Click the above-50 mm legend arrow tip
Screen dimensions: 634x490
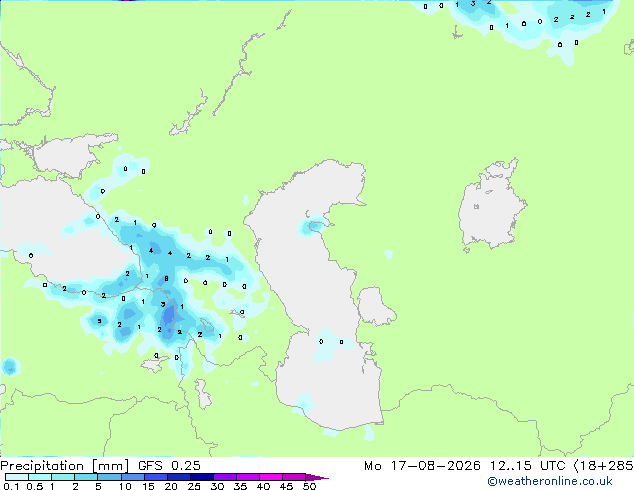tap(317, 477)
